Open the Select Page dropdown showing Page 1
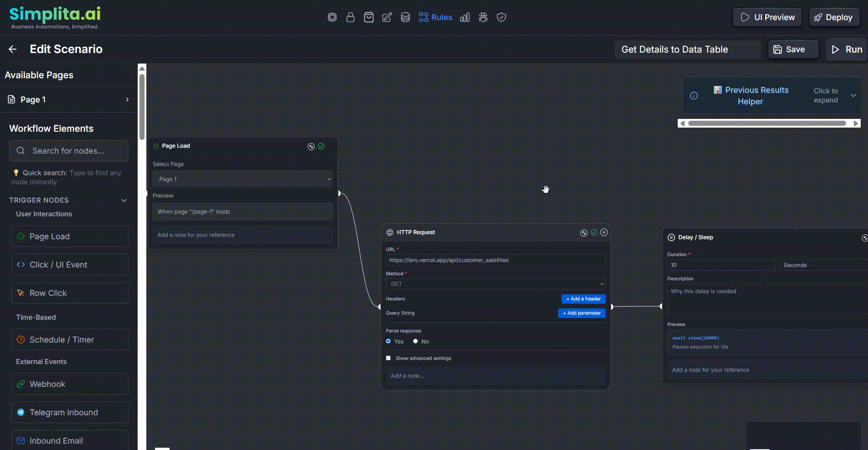The height and width of the screenshot is (450, 868). 243,179
